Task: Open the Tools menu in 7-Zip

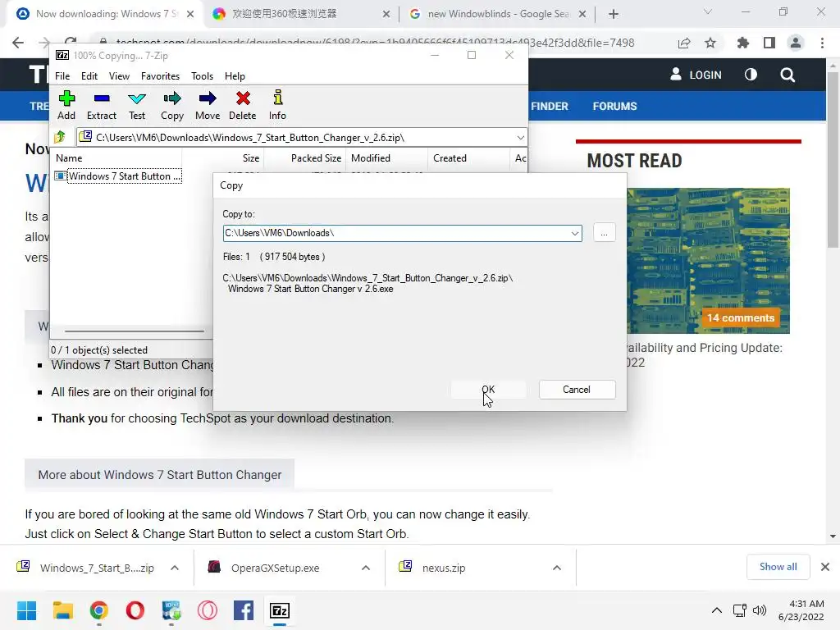Action: [202, 76]
